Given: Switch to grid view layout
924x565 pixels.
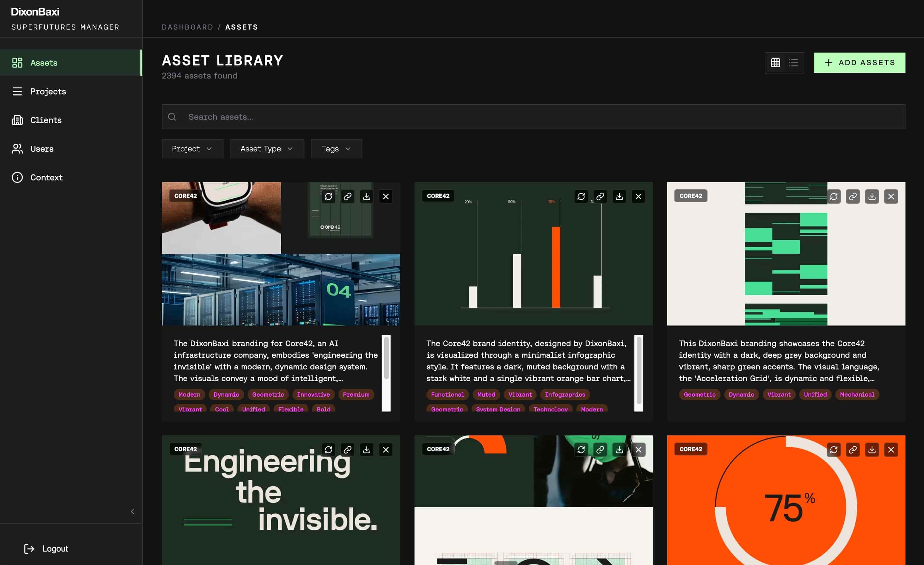Looking at the screenshot, I should (x=776, y=63).
